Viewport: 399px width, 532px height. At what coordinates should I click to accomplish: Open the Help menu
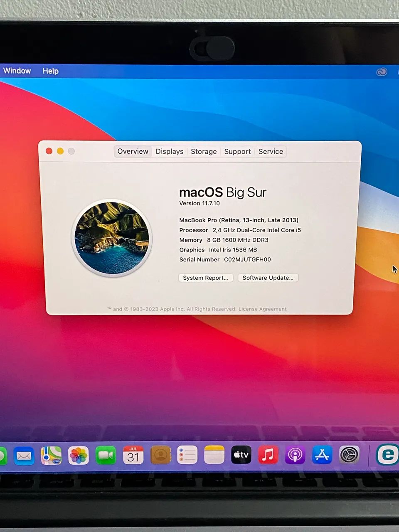51,71
